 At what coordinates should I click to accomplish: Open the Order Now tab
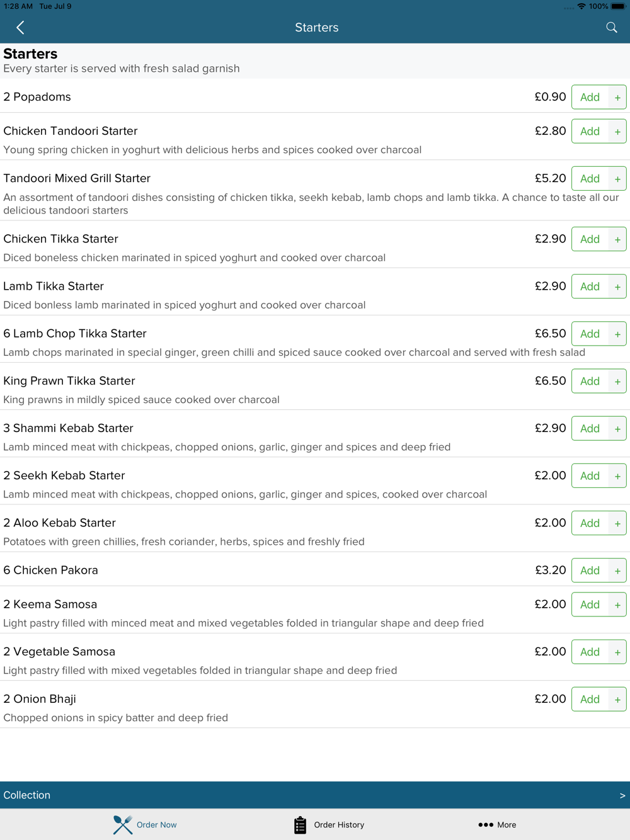click(146, 825)
